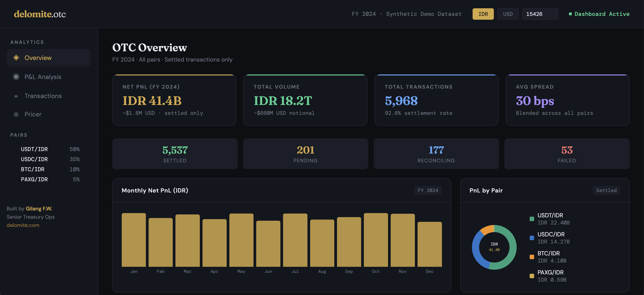This screenshot has width=644, height=295.
Task: Click the delomite.otc logo
Action: [x=40, y=14]
